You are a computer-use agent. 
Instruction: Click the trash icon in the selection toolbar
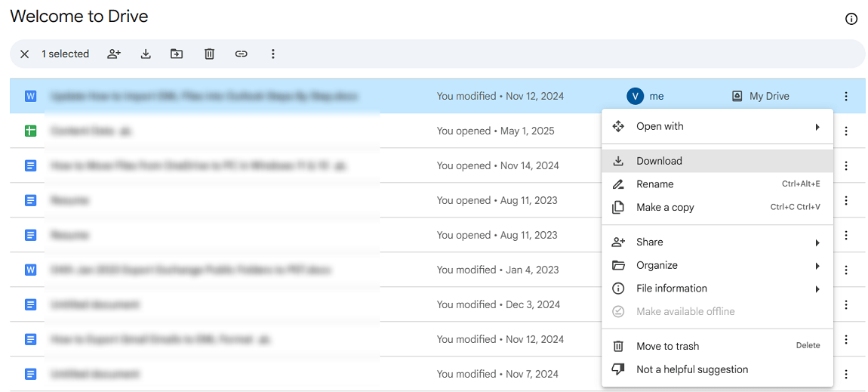(209, 54)
